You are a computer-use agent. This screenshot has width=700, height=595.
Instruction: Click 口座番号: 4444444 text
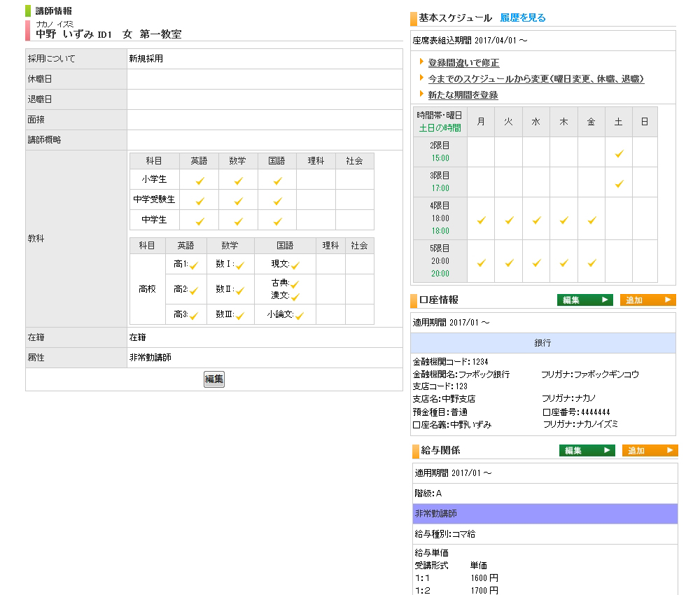576,412
